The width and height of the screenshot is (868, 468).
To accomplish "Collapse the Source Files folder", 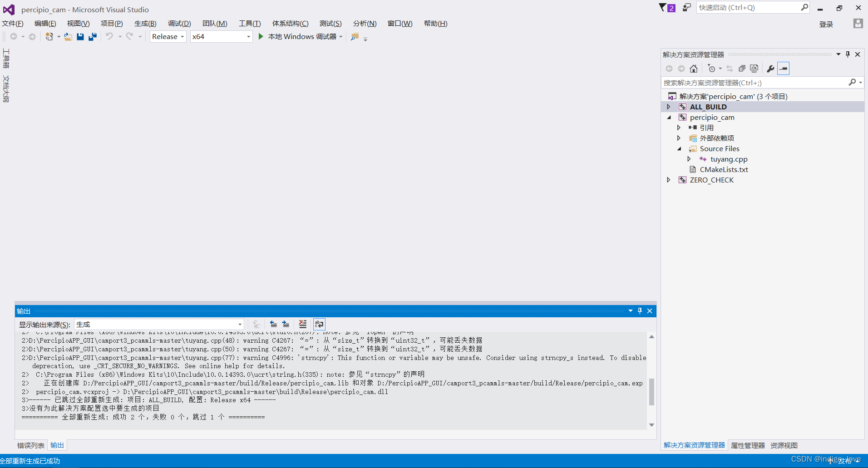I will point(679,148).
